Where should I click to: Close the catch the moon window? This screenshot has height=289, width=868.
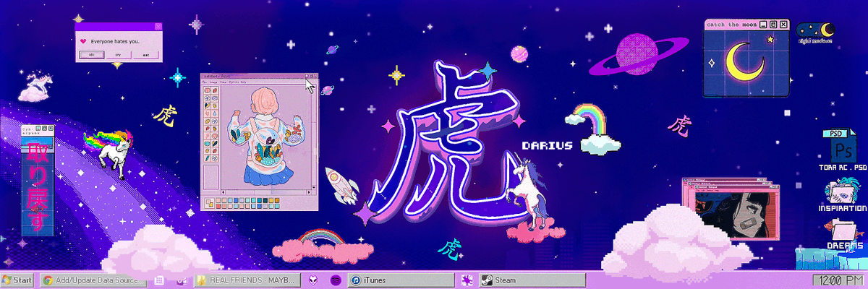783,25
